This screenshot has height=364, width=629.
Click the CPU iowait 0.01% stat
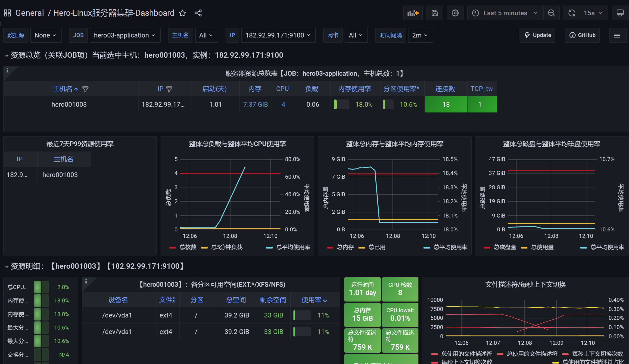click(x=400, y=315)
